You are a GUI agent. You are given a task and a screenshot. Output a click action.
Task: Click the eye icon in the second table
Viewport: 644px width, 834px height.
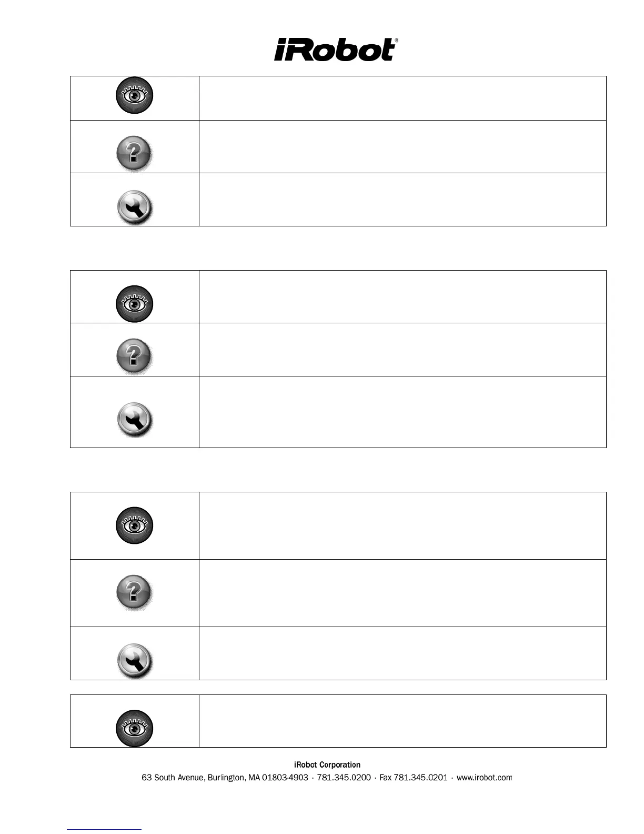(x=134, y=304)
